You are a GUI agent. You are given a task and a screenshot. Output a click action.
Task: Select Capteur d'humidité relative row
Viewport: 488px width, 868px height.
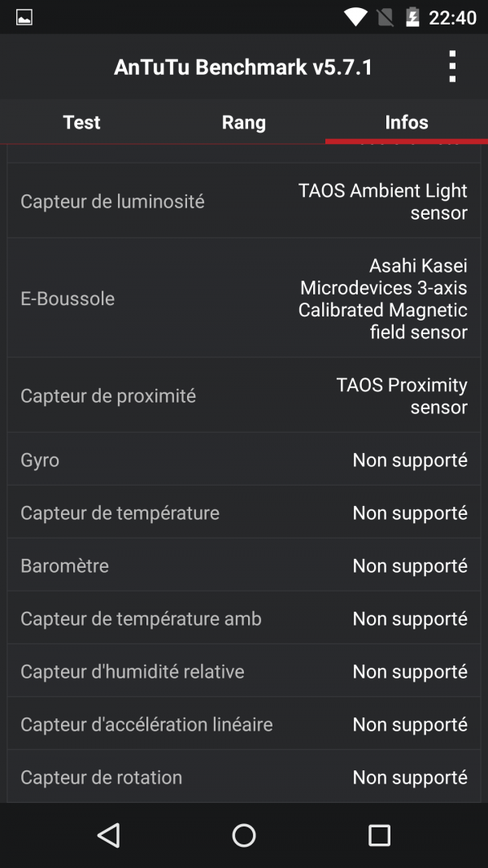point(244,671)
